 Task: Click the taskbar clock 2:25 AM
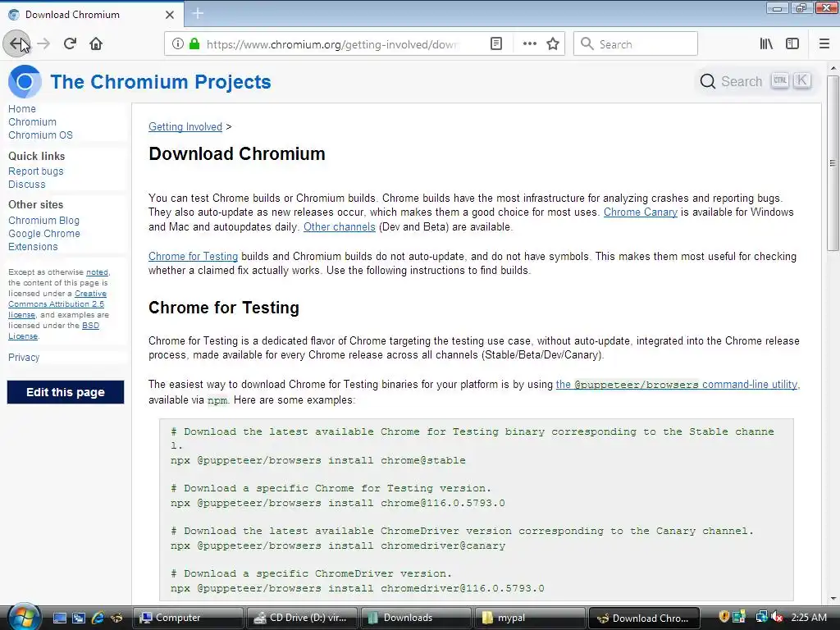tap(809, 617)
